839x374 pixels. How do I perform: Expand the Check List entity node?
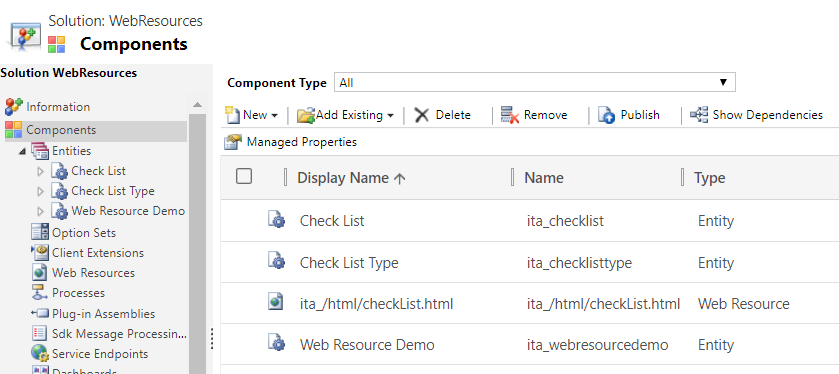41,172
